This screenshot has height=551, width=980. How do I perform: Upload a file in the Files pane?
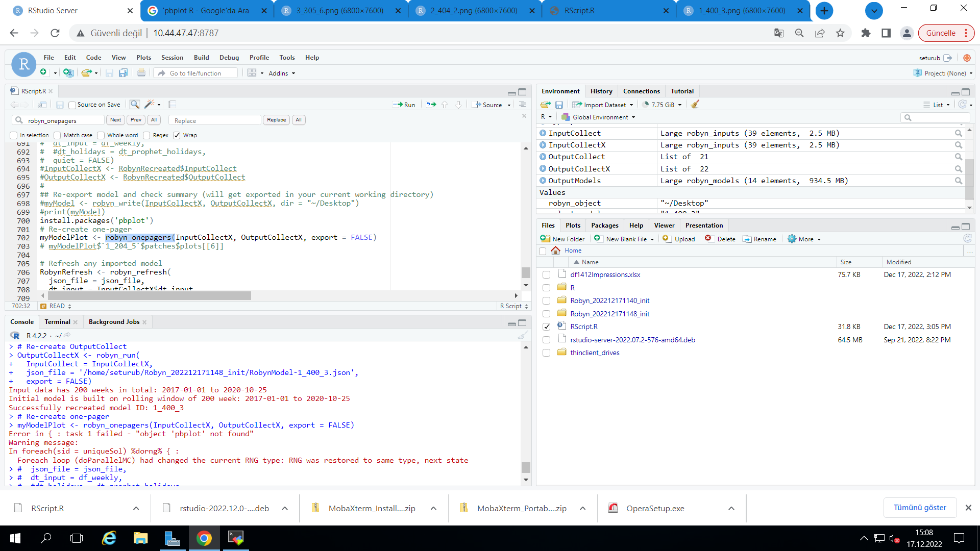point(679,239)
